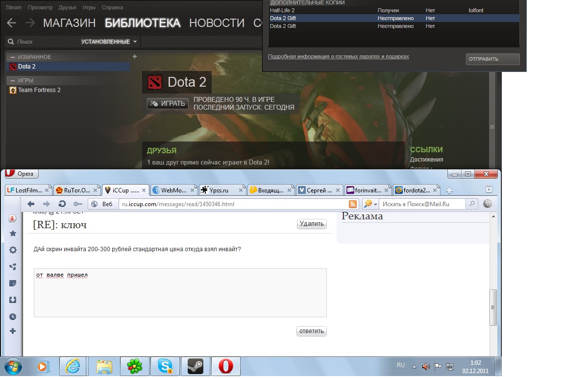Click the Opera password wand key icon
The height and width of the screenshot is (378, 588).
pos(77,204)
